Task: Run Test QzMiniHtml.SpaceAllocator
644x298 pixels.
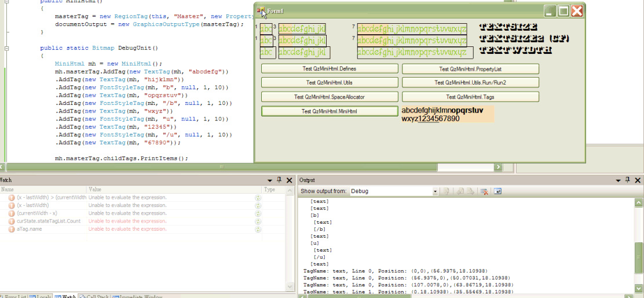Action: pos(330,97)
